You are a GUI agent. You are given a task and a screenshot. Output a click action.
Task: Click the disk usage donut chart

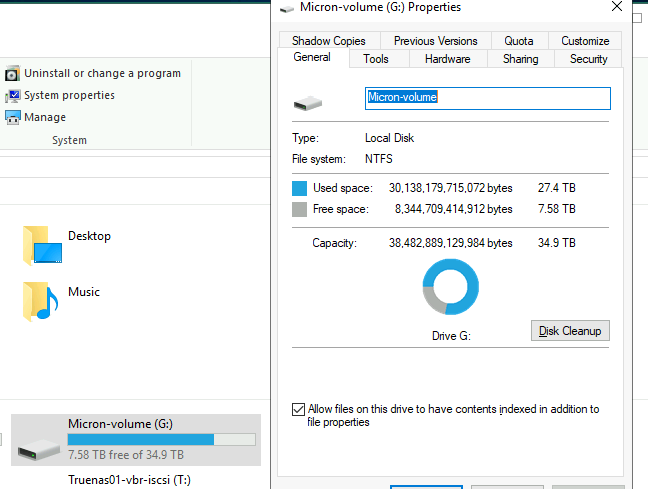click(x=450, y=287)
